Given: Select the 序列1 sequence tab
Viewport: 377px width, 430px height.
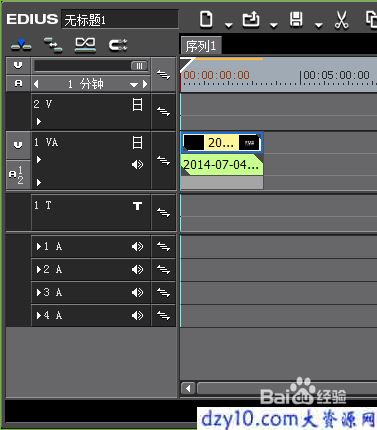Looking at the screenshot, I should (x=201, y=46).
